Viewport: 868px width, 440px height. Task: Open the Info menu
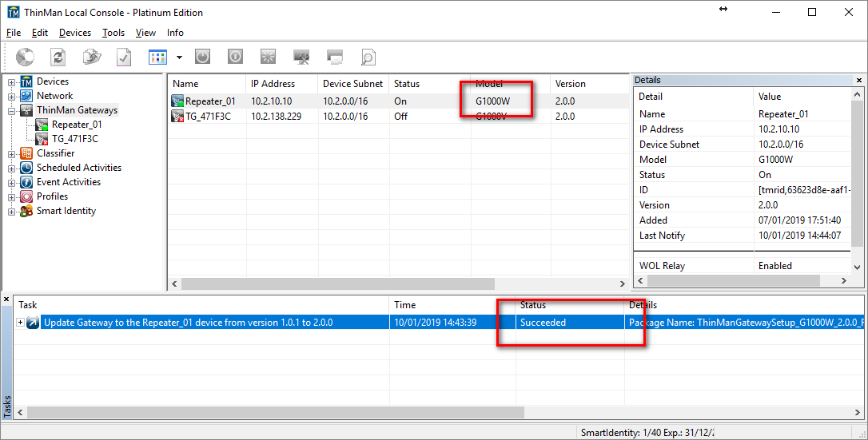(176, 33)
